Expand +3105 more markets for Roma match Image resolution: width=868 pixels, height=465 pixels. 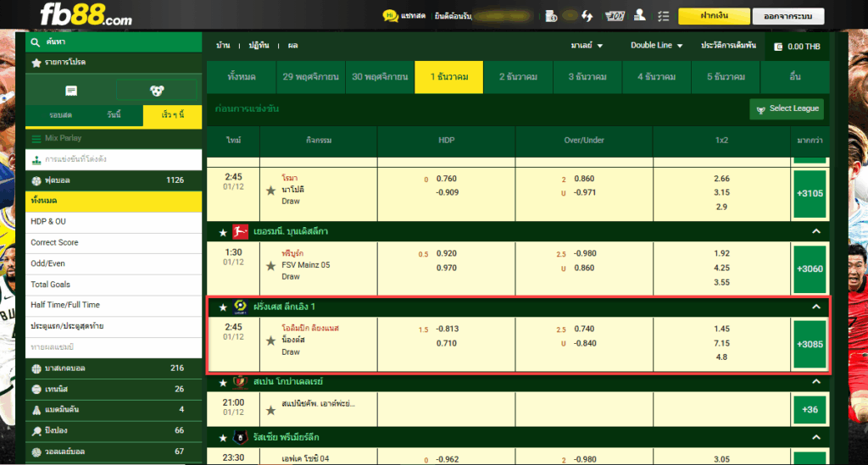click(x=810, y=193)
